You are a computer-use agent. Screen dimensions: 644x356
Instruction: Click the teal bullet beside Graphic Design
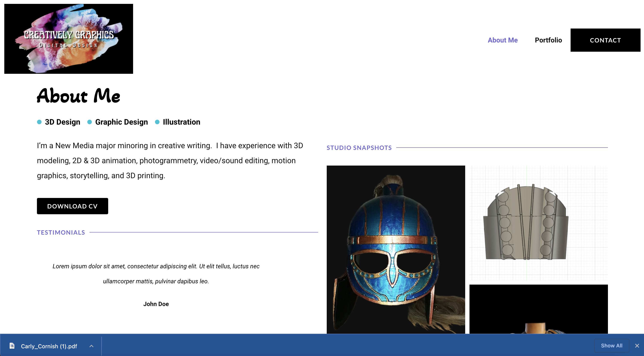90,122
